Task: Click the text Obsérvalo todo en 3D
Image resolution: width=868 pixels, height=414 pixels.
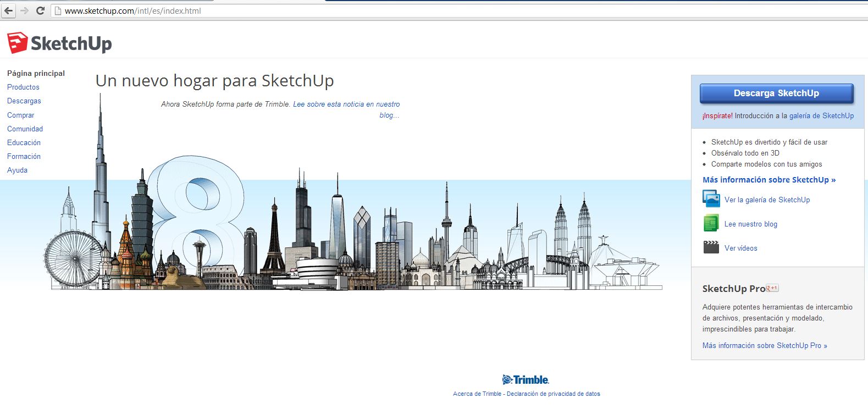Action: pyautogui.click(x=745, y=153)
